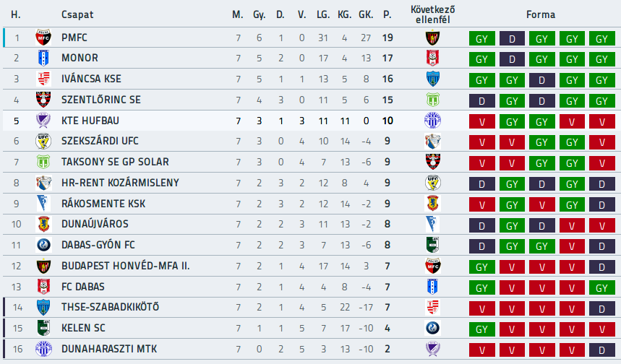This screenshot has height=364, width=621.
Task: Click THSE-Szabadkikötő's next opponent crest
Action: click(432, 308)
